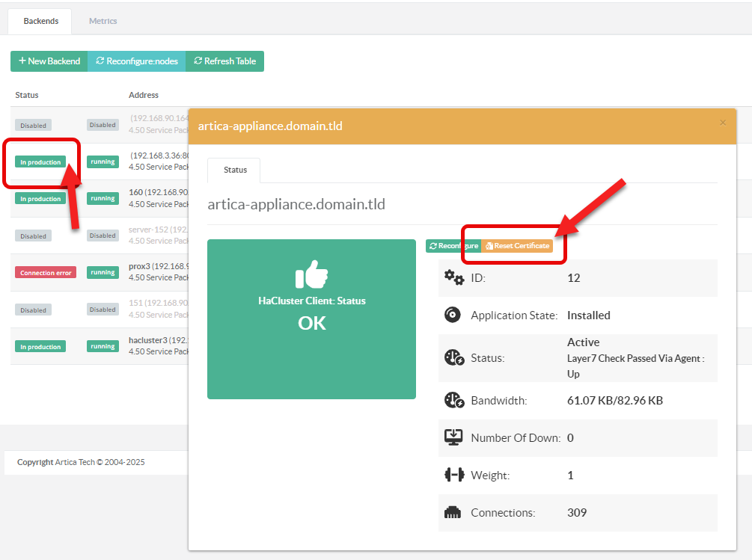Click the disc icon beside Application State

pyautogui.click(x=453, y=315)
